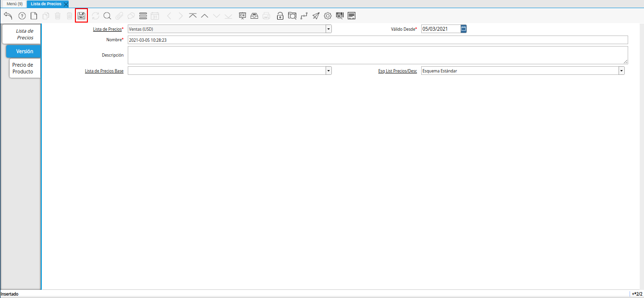644x298 pixels.
Task: Select the Lista de Precios window tab
Action: [x=46, y=4]
